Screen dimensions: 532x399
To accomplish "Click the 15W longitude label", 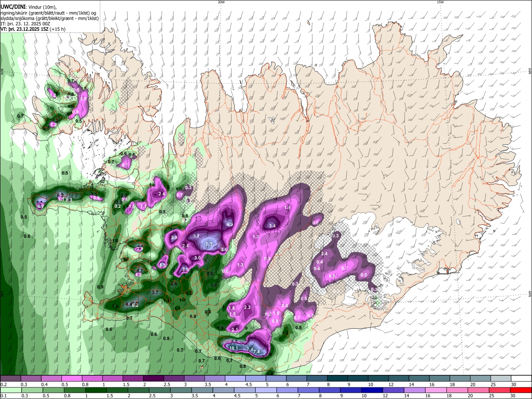I will tap(440, 2).
